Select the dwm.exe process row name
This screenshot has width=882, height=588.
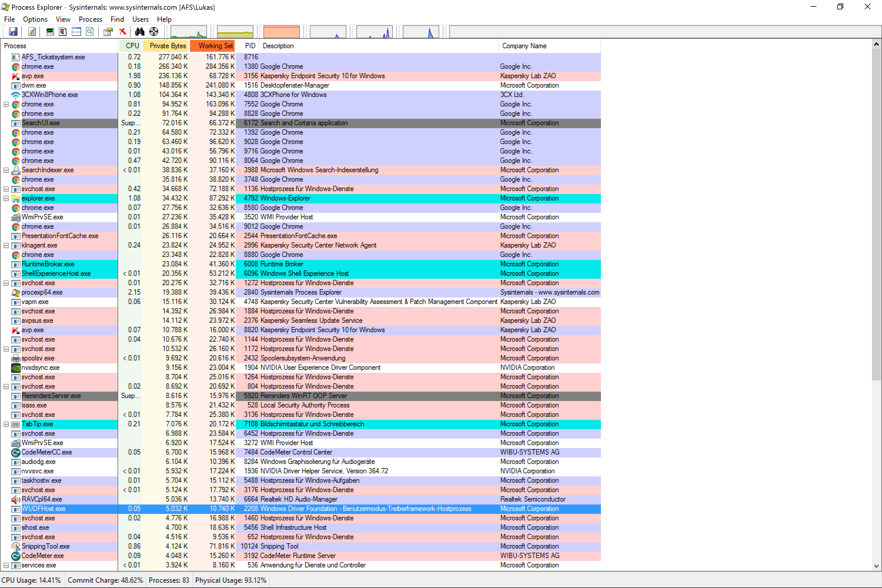tap(34, 86)
